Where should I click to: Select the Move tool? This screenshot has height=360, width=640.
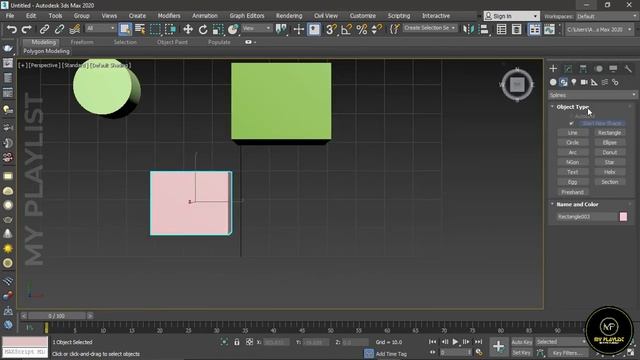[x=188, y=29]
